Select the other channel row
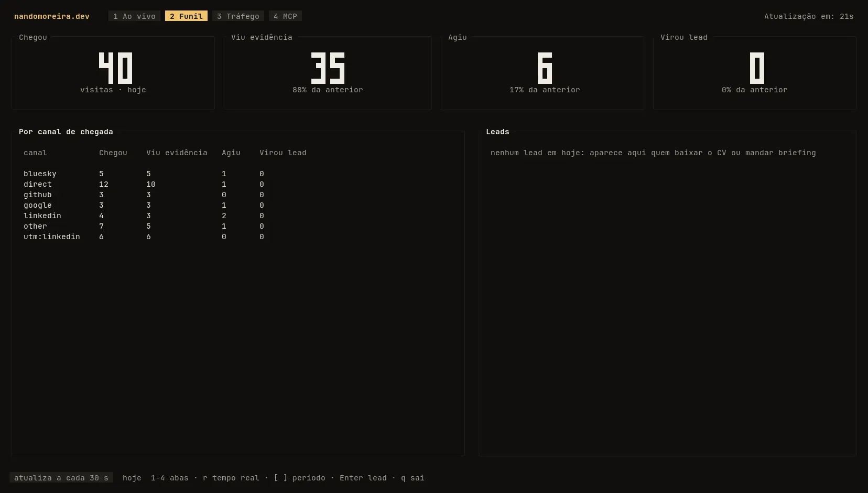 (238, 226)
